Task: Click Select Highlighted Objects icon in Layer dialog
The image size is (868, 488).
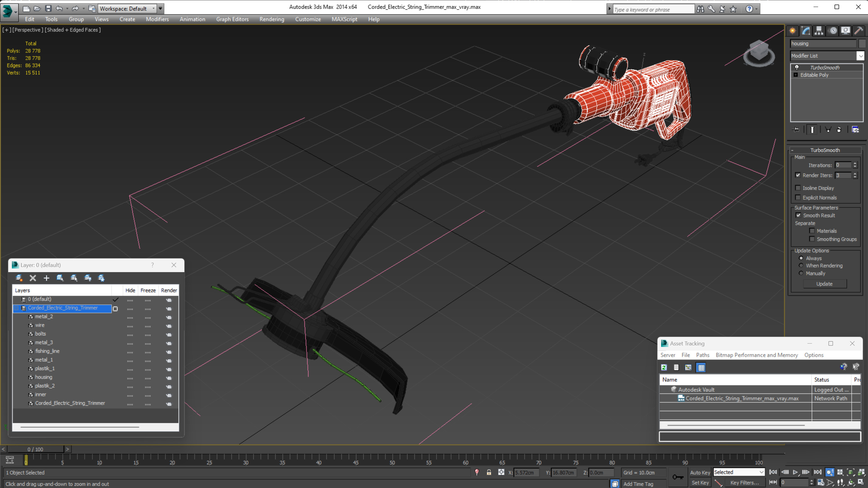Action: [60, 278]
